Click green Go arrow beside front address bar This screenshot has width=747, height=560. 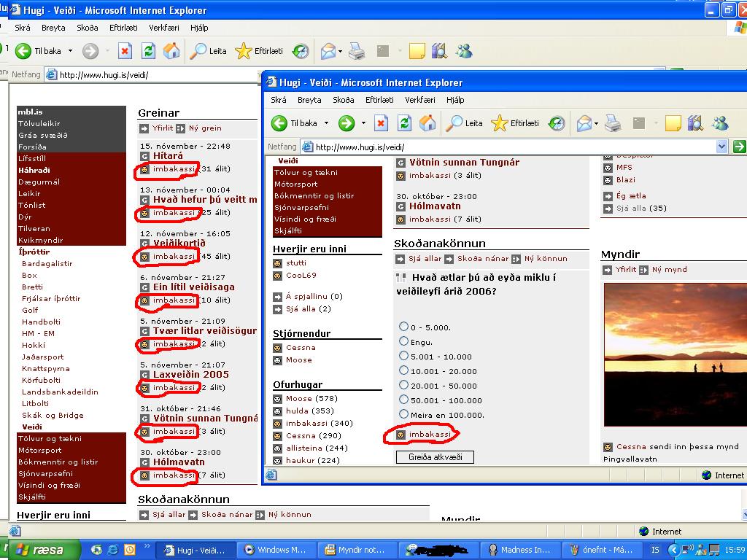pyautogui.click(x=739, y=147)
